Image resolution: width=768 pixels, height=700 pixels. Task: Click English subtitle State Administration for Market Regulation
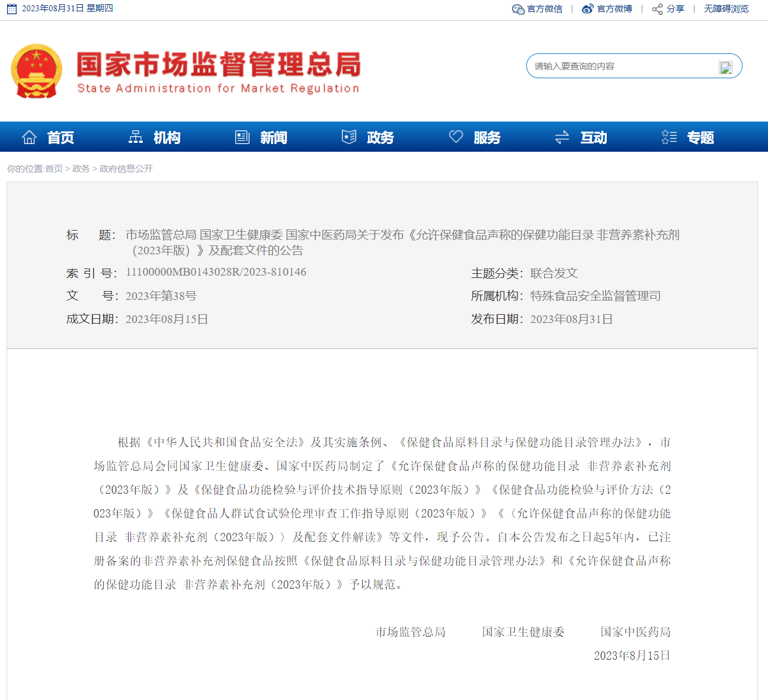click(x=218, y=88)
